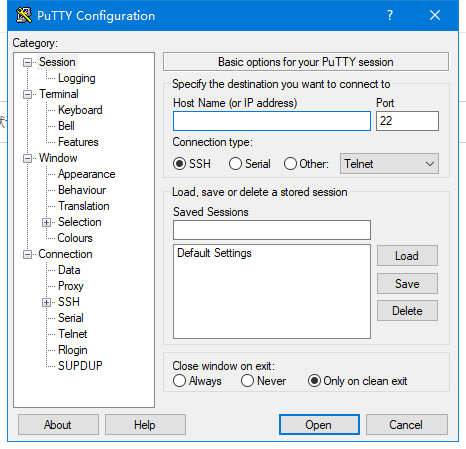Open the Selection settings category

point(80,222)
